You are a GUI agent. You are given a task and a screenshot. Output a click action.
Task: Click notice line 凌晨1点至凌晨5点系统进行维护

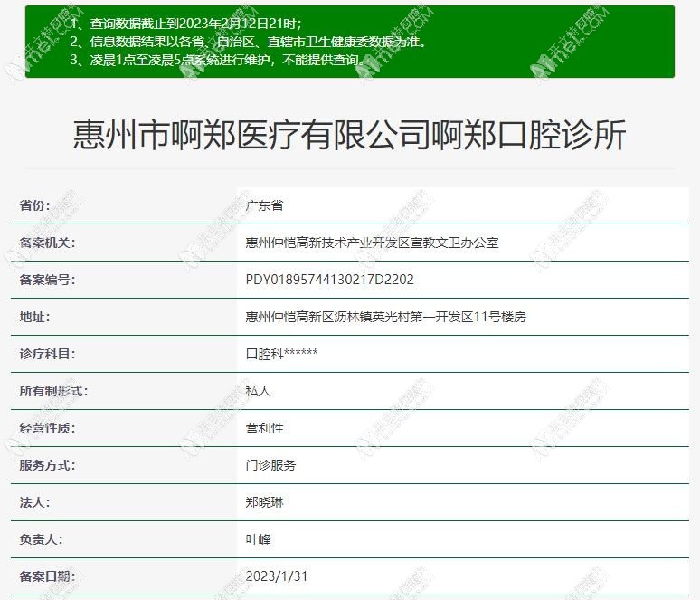219,60
